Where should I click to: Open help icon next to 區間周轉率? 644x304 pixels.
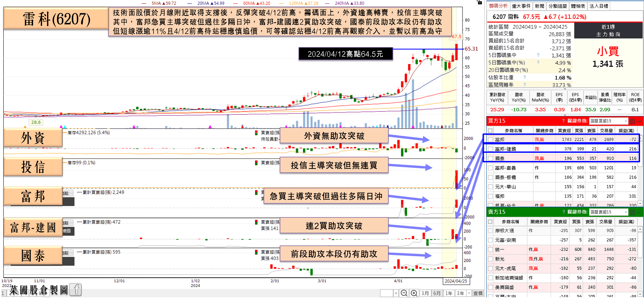pos(525,85)
